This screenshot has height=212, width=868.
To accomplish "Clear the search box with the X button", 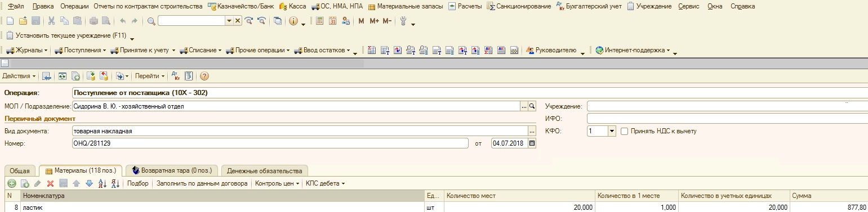I will 238,21.
